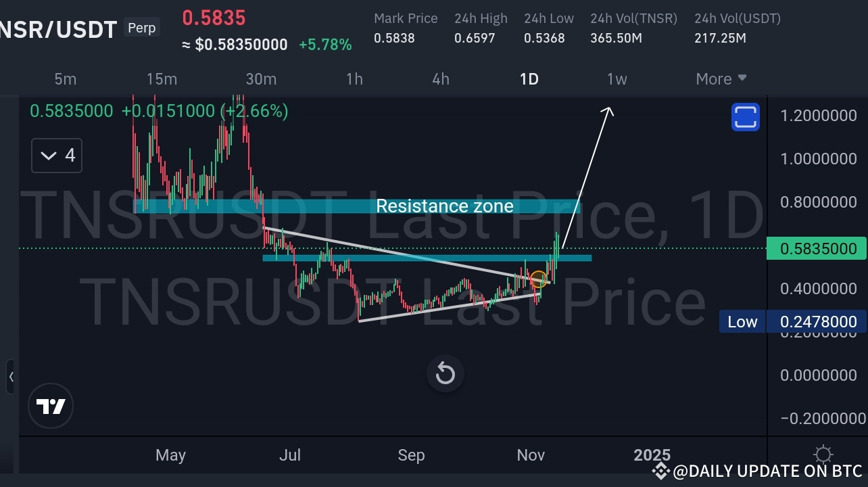Reload the chart using the refresh icon
868x487 pixels.
[445, 373]
